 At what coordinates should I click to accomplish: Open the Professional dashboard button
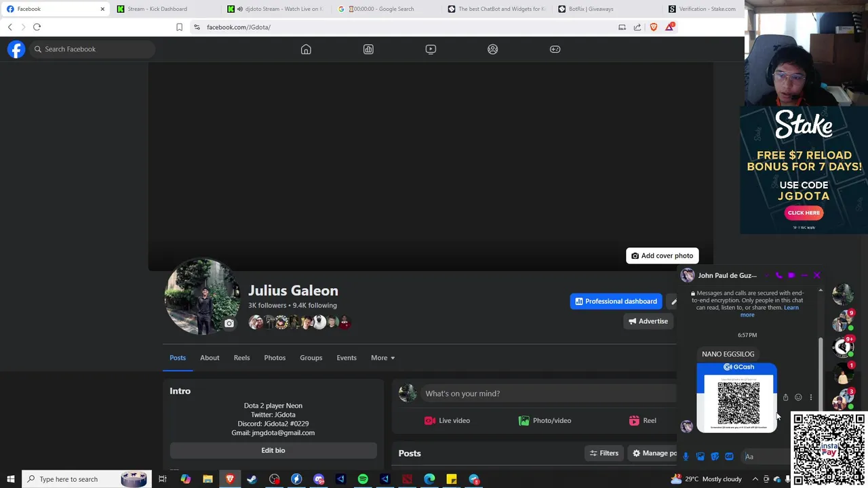tap(616, 301)
